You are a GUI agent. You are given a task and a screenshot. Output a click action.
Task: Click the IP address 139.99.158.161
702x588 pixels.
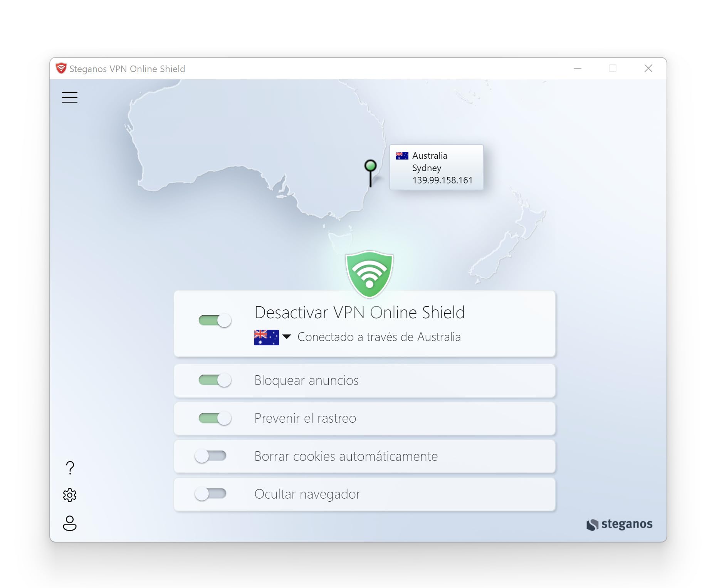(442, 180)
